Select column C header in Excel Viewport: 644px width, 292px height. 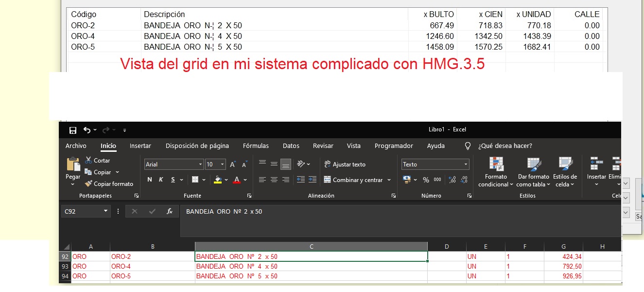(x=311, y=246)
